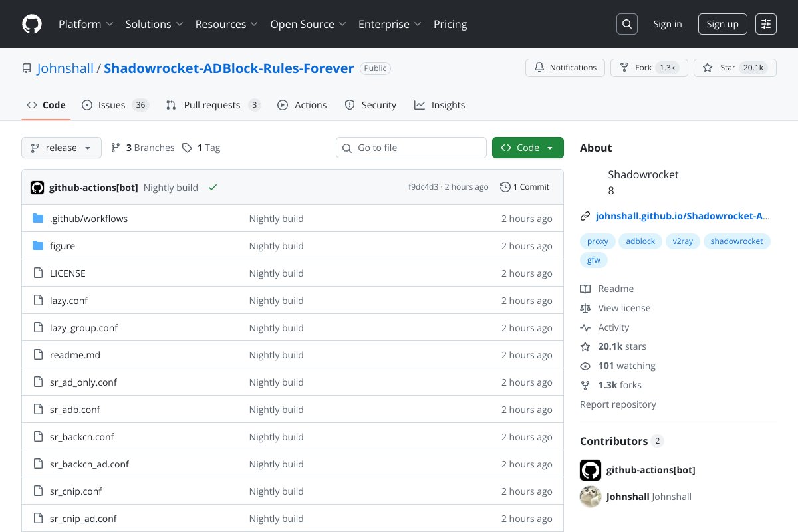Select the v2ray topic tag
The image size is (798, 532).
[682, 241]
